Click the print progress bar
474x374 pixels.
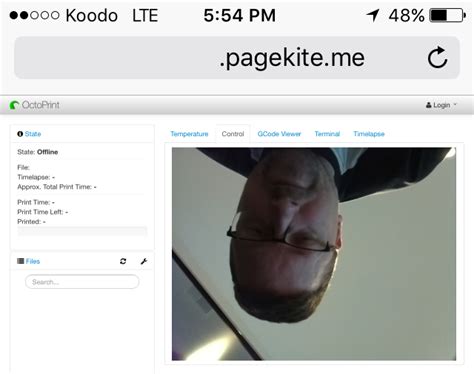[x=82, y=231]
